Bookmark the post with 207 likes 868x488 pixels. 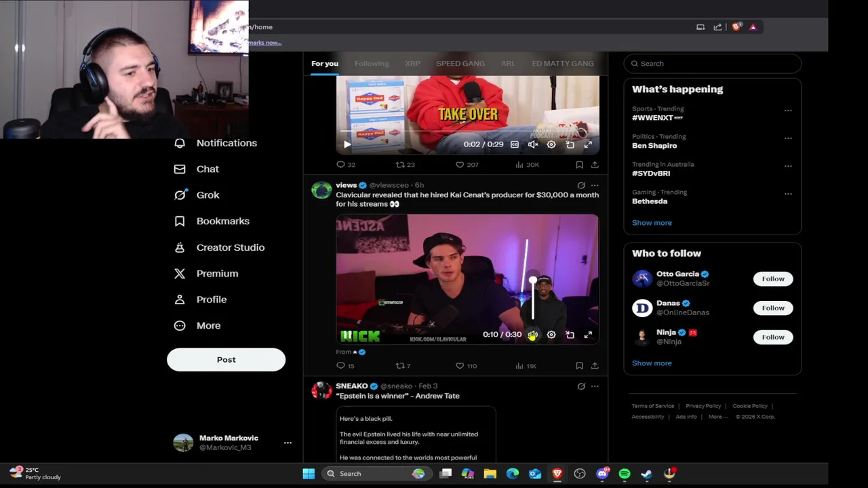[579, 165]
